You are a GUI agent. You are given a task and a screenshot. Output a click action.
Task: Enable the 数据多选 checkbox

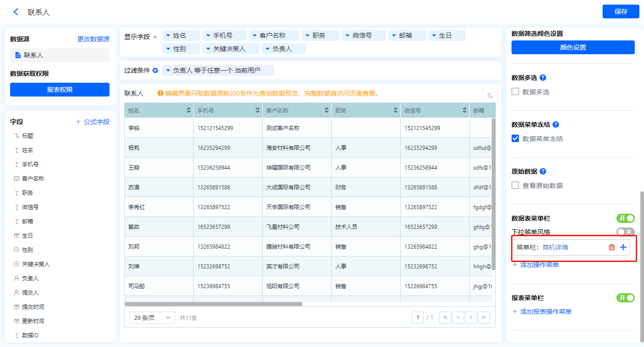(x=515, y=91)
